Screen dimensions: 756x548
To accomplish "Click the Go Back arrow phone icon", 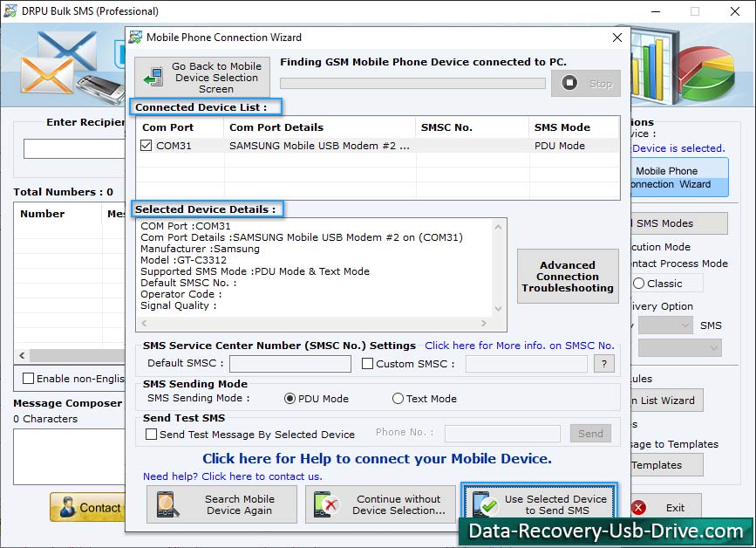I will (153, 77).
